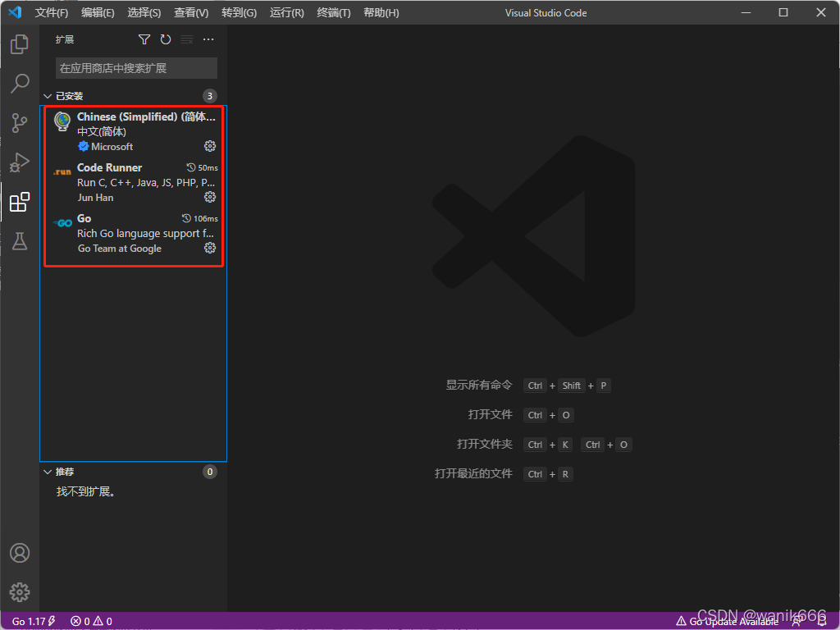This screenshot has height=630, width=840.
Task: Collapse the 推荐 section
Action: coord(48,472)
